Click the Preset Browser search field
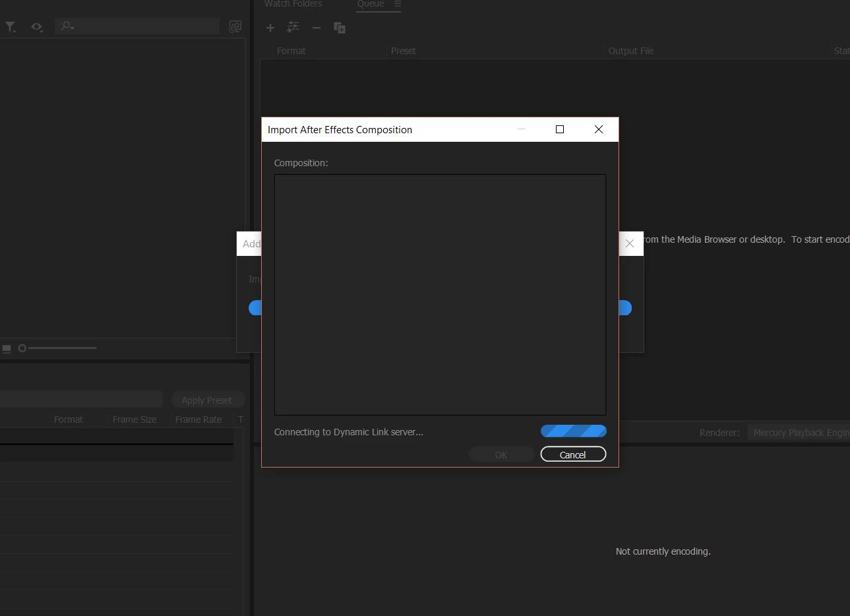The image size is (850, 616). [81, 399]
